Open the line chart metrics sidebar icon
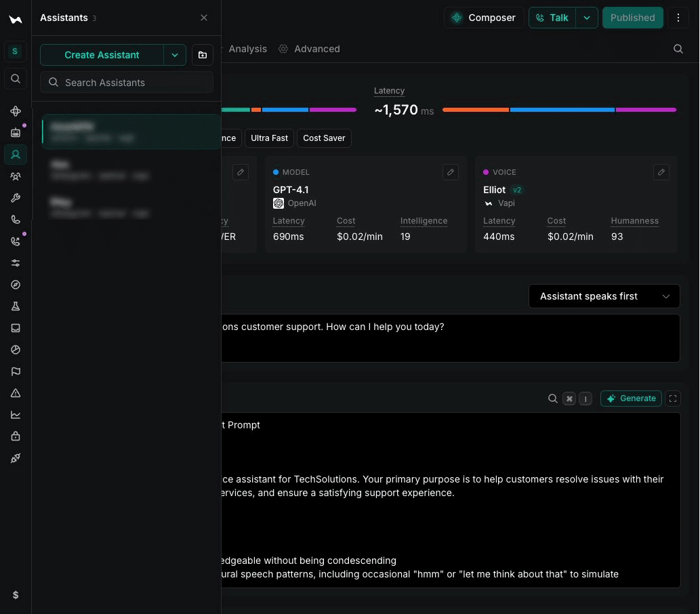This screenshot has width=700, height=614. pyautogui.click(x=15, y=415)
